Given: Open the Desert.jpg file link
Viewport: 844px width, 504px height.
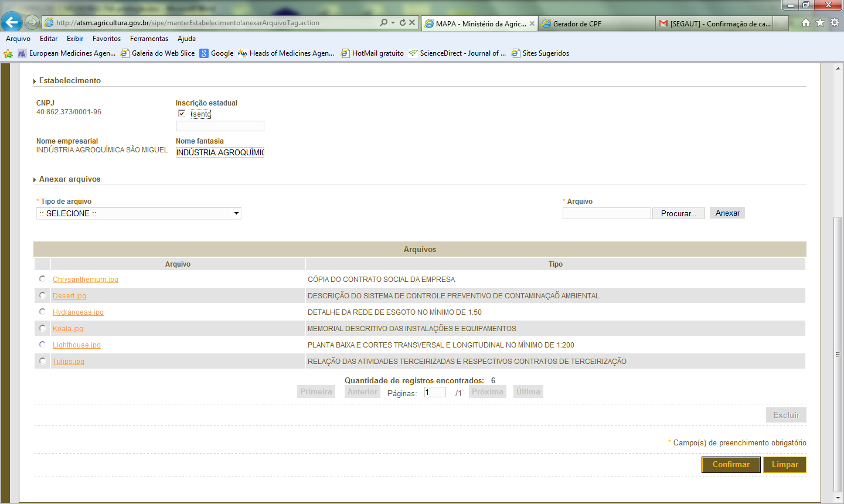Looking at the screenshot, I should point(69,296).
